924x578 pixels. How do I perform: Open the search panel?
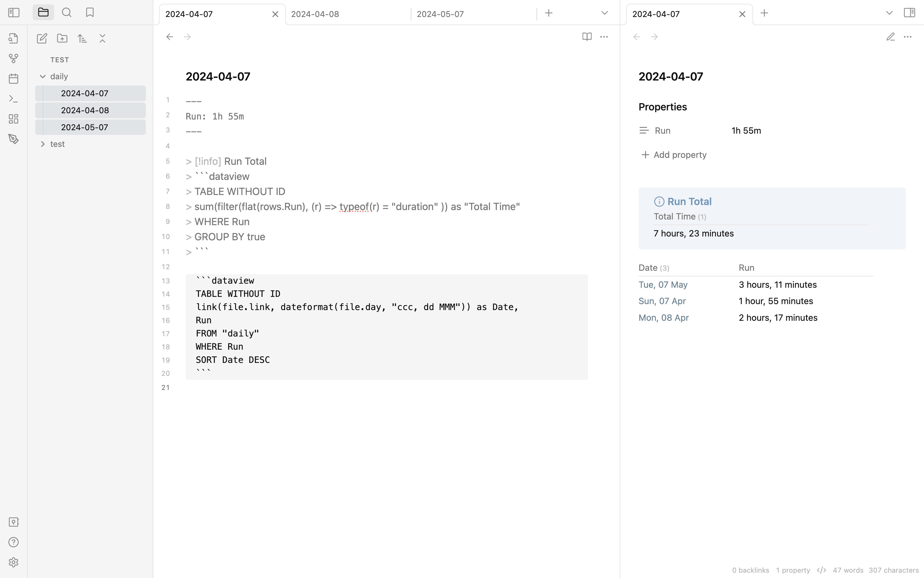click(x=66, y=13)
